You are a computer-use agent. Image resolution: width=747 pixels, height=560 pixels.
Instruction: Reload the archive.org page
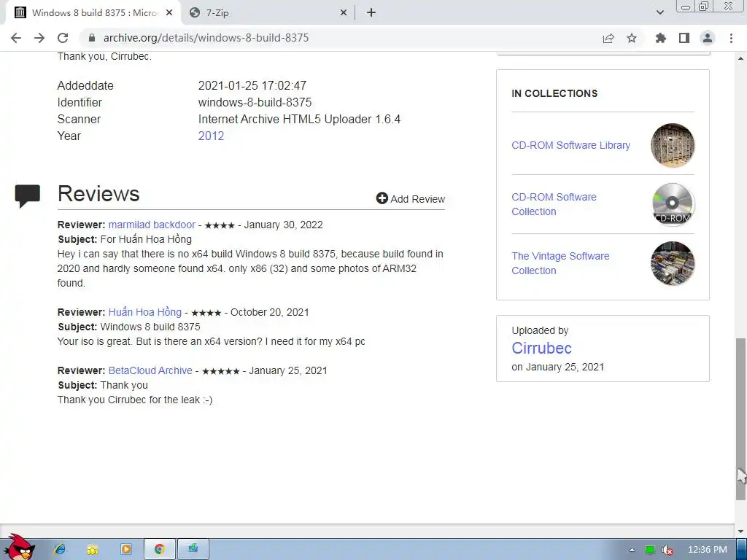coord(63,38)
